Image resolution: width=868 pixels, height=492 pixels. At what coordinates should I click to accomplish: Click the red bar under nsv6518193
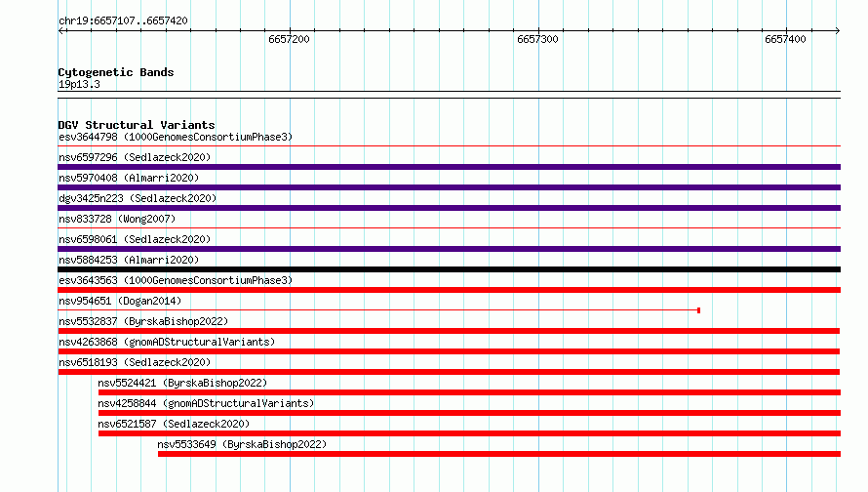tap(449, 372)
